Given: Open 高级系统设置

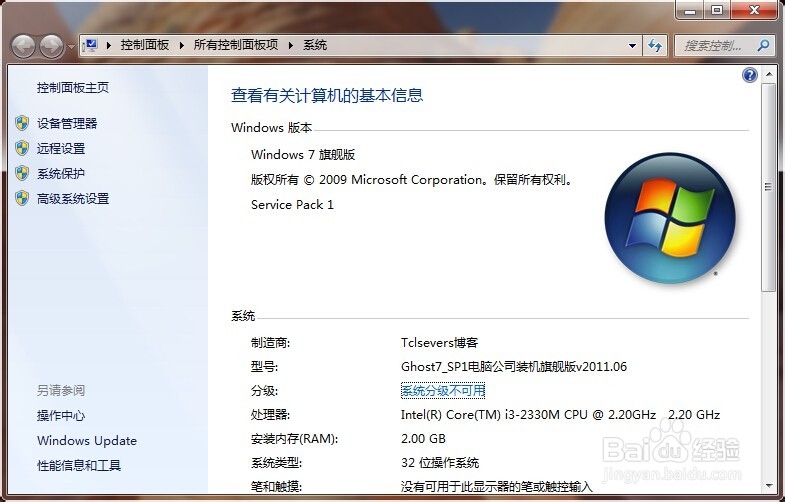Looking at the screenshot, I should coord(73,199).
